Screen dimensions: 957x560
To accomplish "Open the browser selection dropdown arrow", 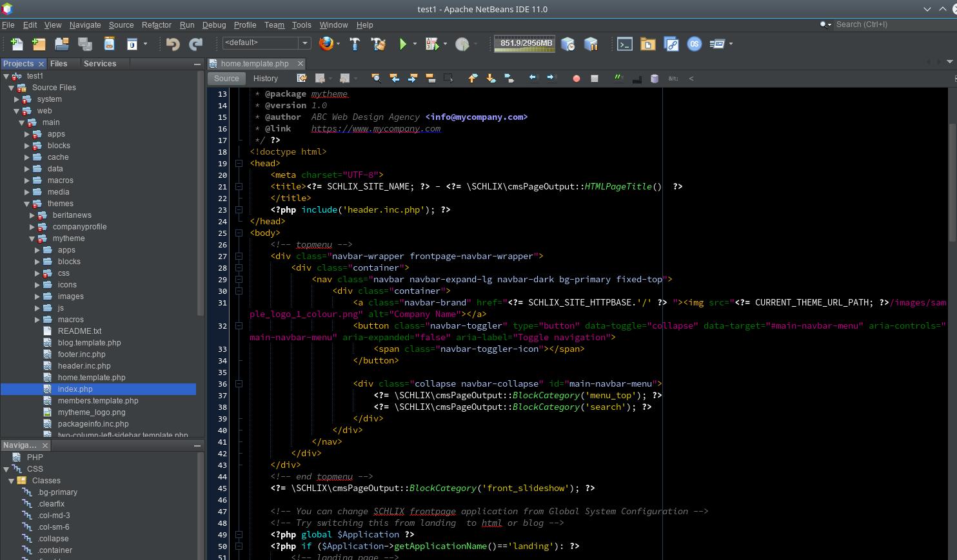I will click(x=338, y=44).
